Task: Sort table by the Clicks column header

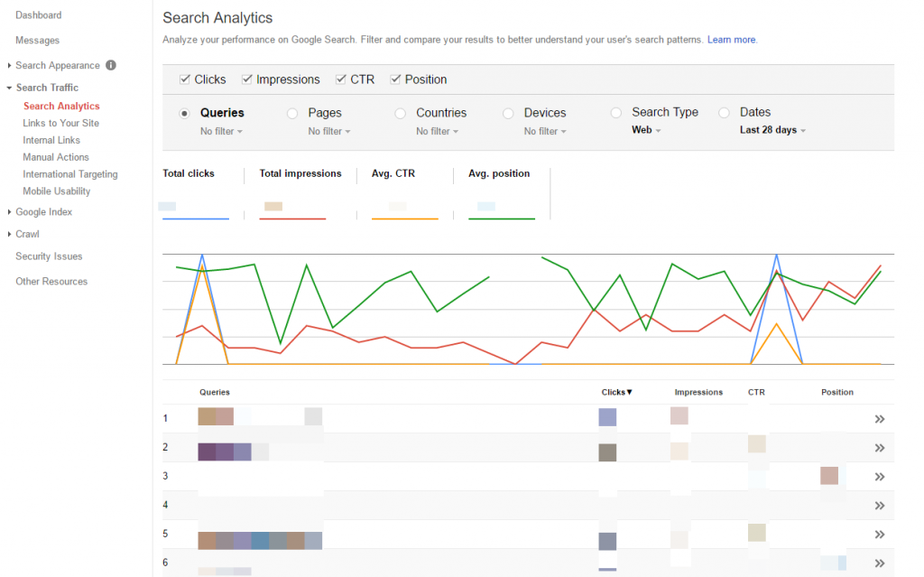Action: pos(616,392)
